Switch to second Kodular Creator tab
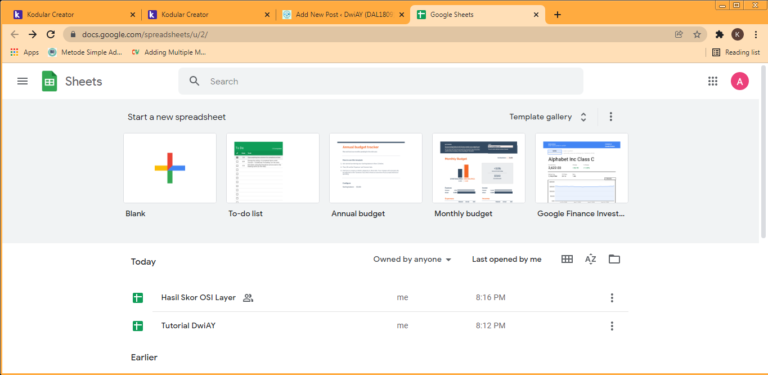768x375 pixels. [x=209, y=15]
